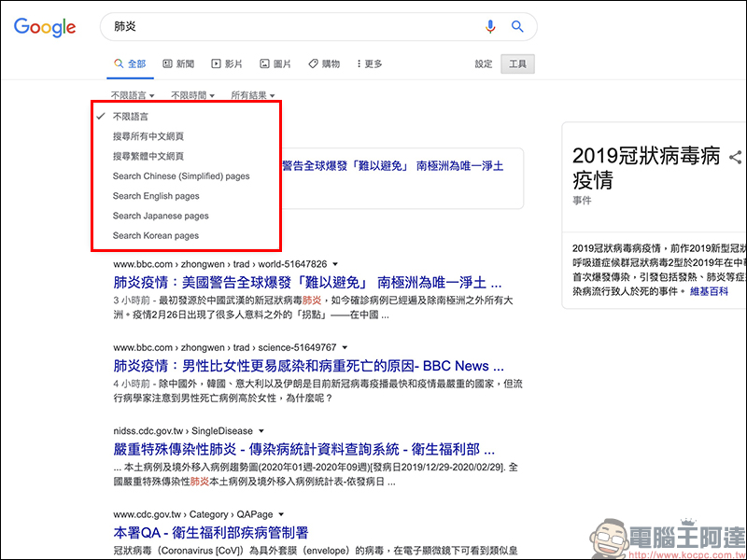Viewport: 747px width, 560px height.
Task: Open the 新聞 news tab
Action: (x=178, y=64)
